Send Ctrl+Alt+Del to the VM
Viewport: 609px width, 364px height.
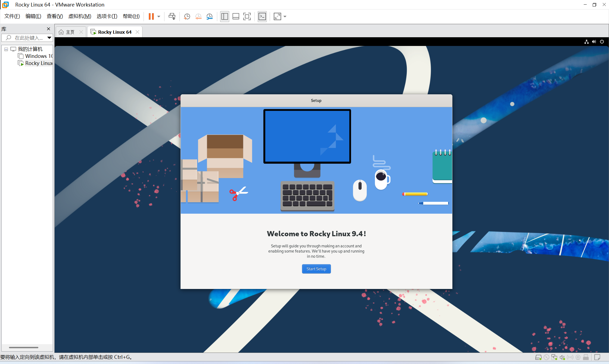coord(172,17)
